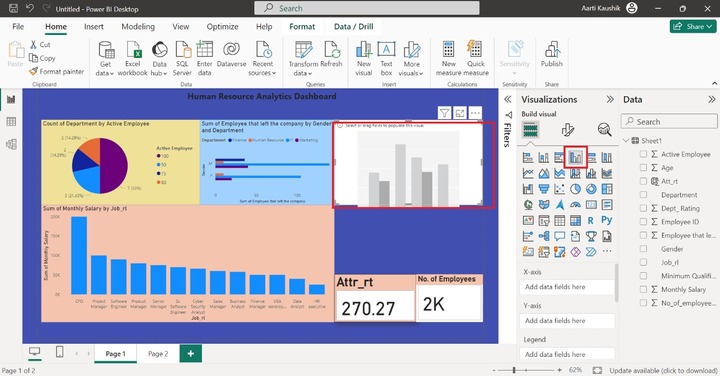Check the Employee ID field
The height and width of the screenshot is (376, 720).
643,222
